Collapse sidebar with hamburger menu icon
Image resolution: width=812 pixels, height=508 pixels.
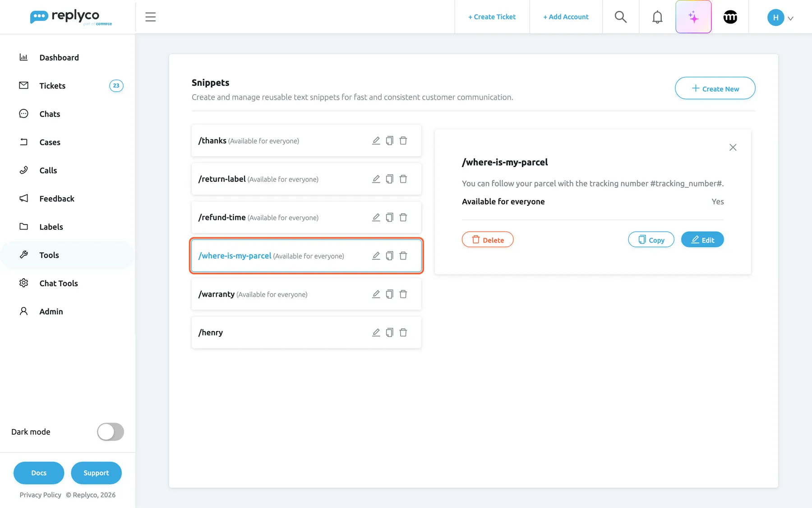(x=150, y=17)
